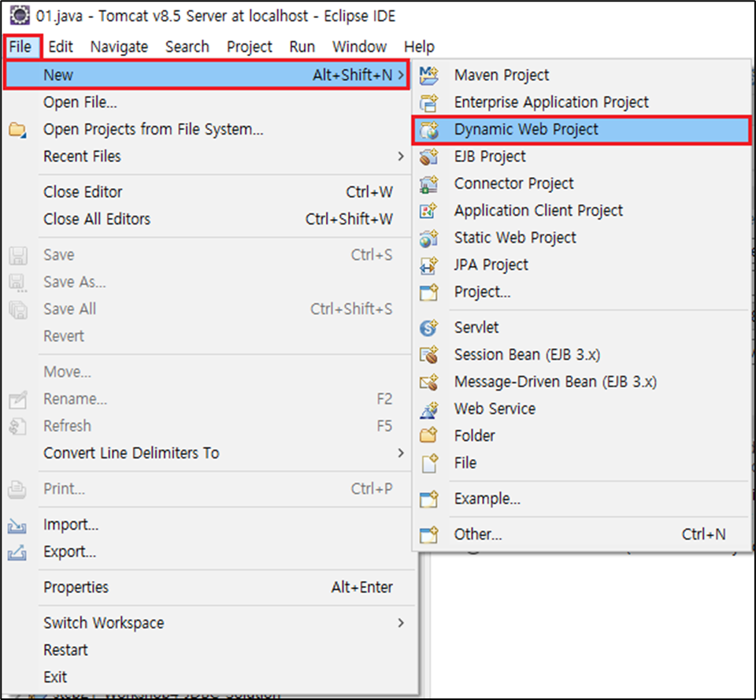Open the Window menu
756x700 pixels.
[359, 46]
